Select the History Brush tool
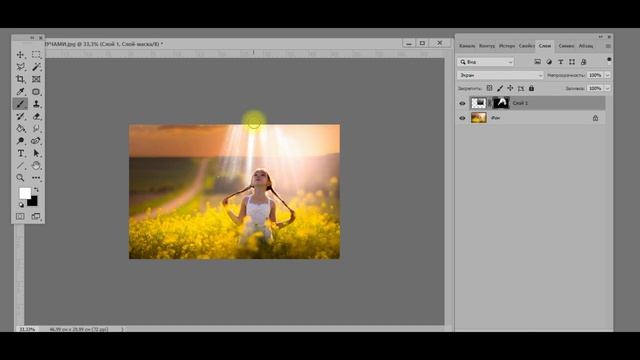The height and width of the screenshot is (360, 640). (x=20, y=116)
